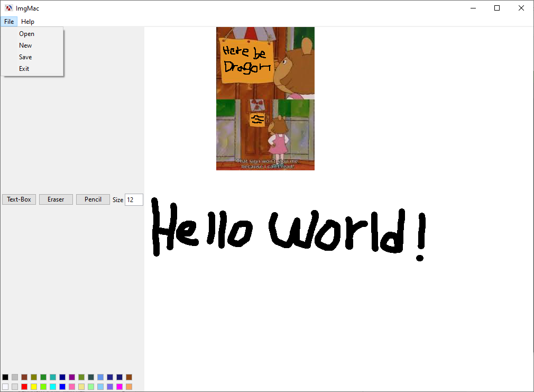
Task: Choose the yellow color swatch
Action: click(34, 387)
